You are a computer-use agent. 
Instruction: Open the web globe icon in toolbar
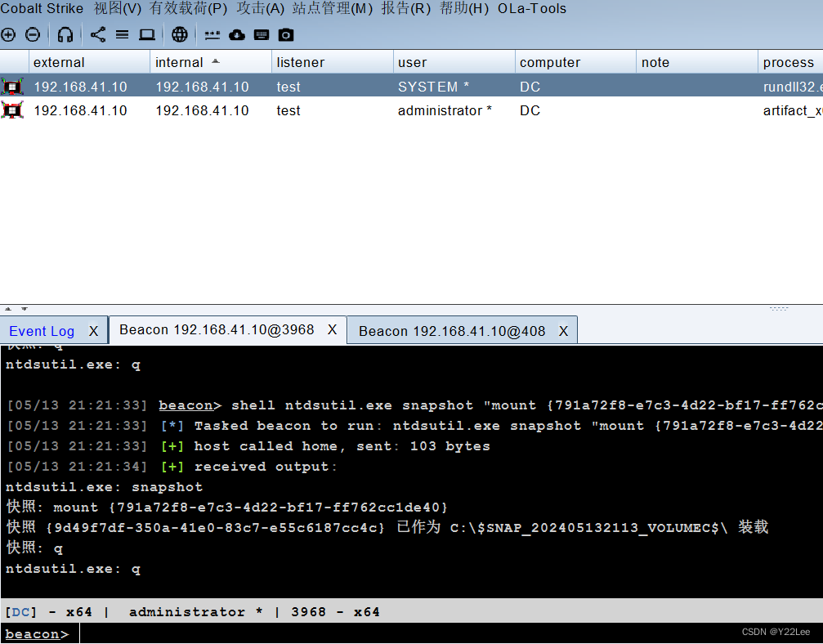coord(180,34)
